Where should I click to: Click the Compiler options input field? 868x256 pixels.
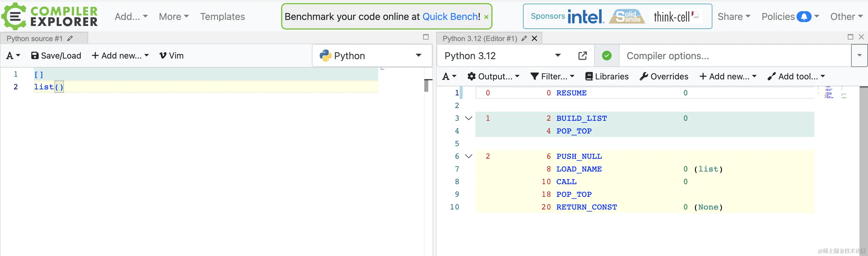click(x=735, y=56)
